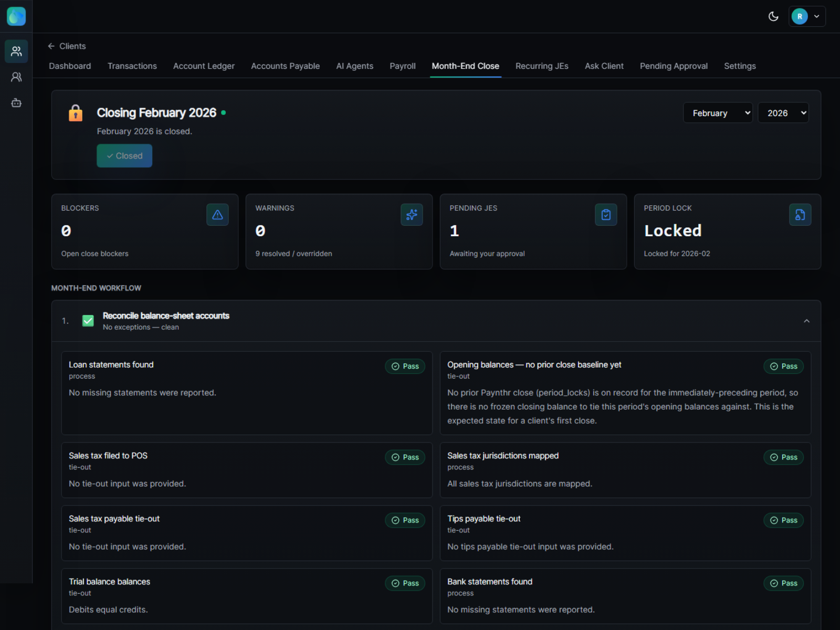840x630 pixels.
Task: Open the user profile menu
Action: coord(807,16)
